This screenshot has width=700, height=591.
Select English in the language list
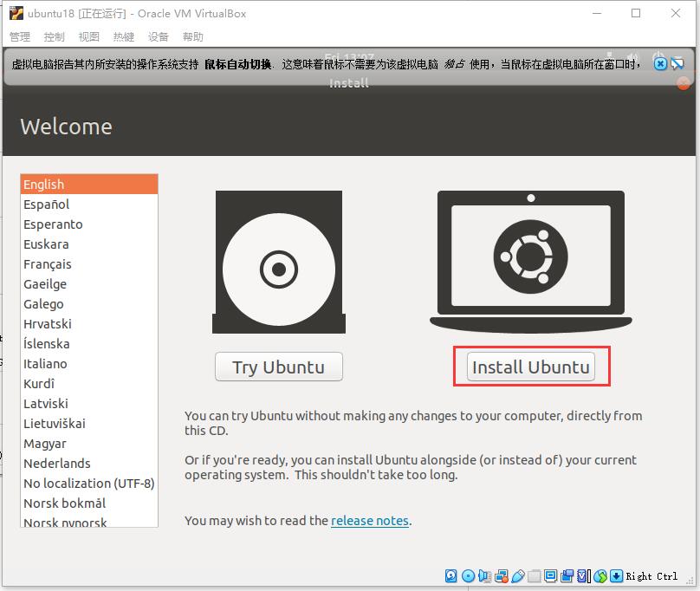tap(89, 184)
